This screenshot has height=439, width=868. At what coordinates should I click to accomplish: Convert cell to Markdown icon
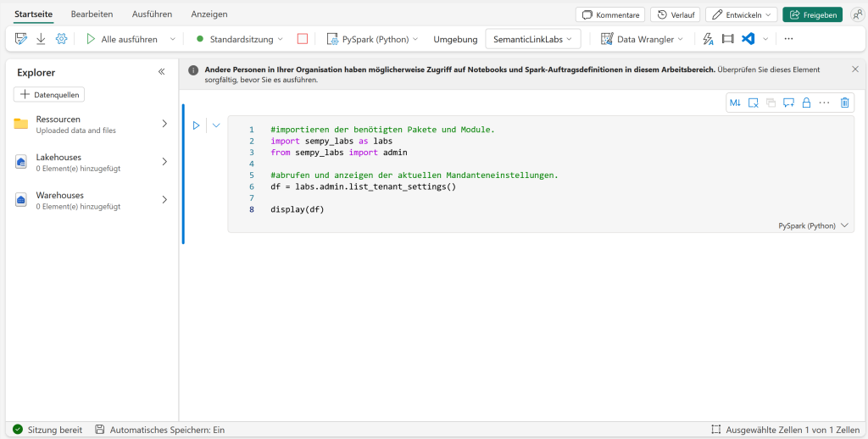coord(735,103)
